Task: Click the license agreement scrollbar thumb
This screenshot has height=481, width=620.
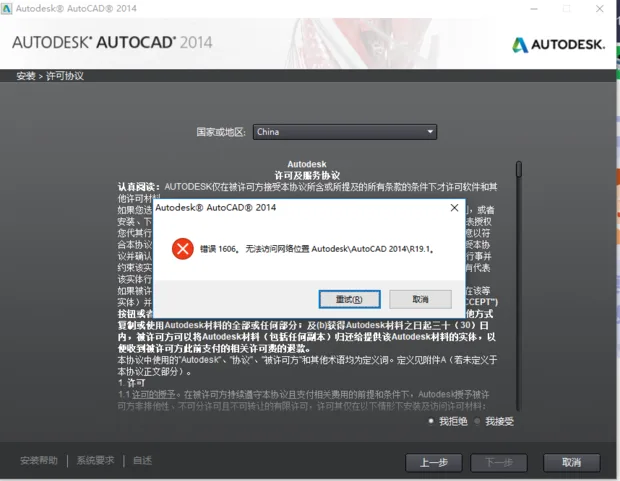Action: (x=519, y=169)
